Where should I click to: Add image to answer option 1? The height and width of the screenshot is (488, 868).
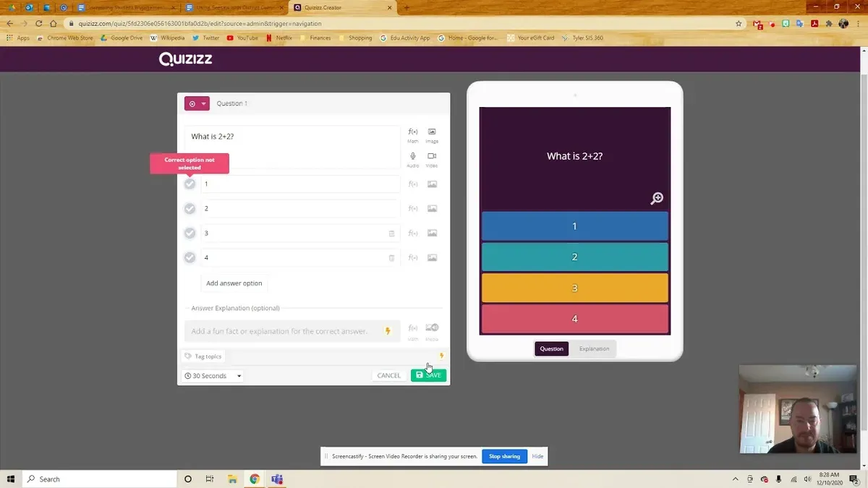coord(432,184)
